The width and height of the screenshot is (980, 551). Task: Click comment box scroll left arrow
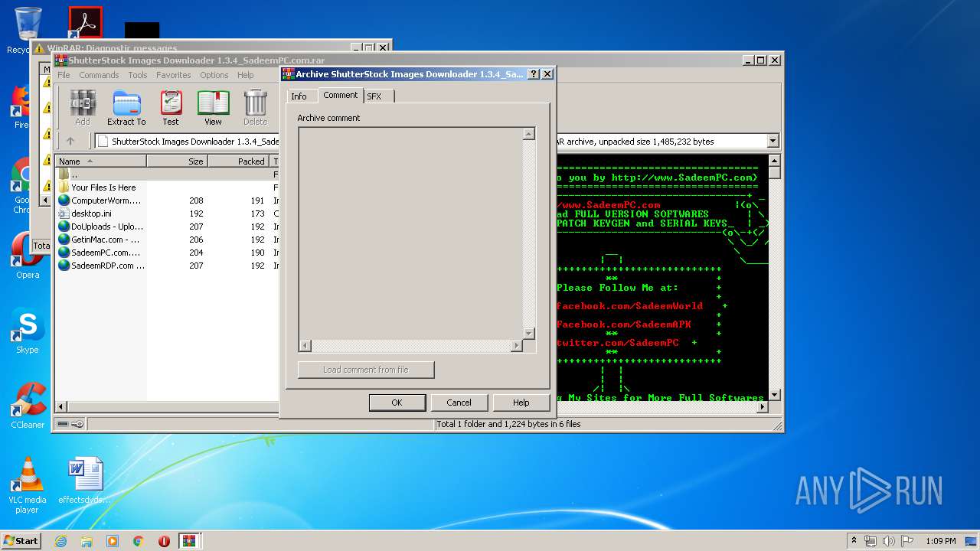pyautogui.click(x=305, y=345)
